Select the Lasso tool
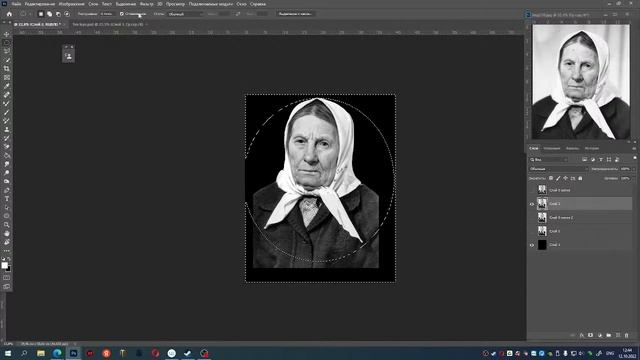This screenshot has height=360, width=640. (x=7, y=51)
